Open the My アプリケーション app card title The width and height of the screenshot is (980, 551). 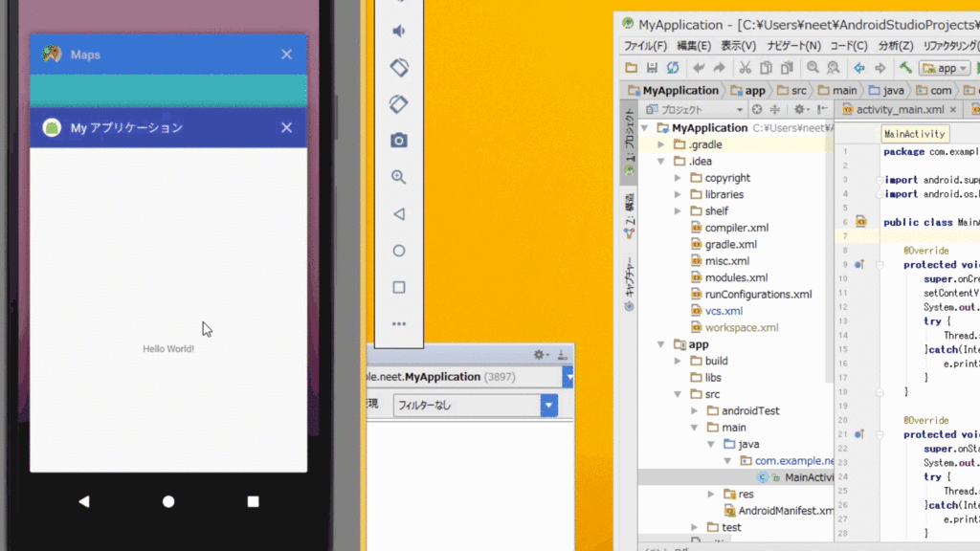(126, 127)
